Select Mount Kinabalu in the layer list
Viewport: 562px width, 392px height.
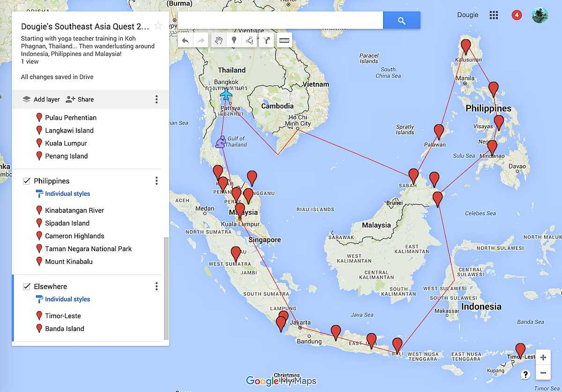point(68,261)
